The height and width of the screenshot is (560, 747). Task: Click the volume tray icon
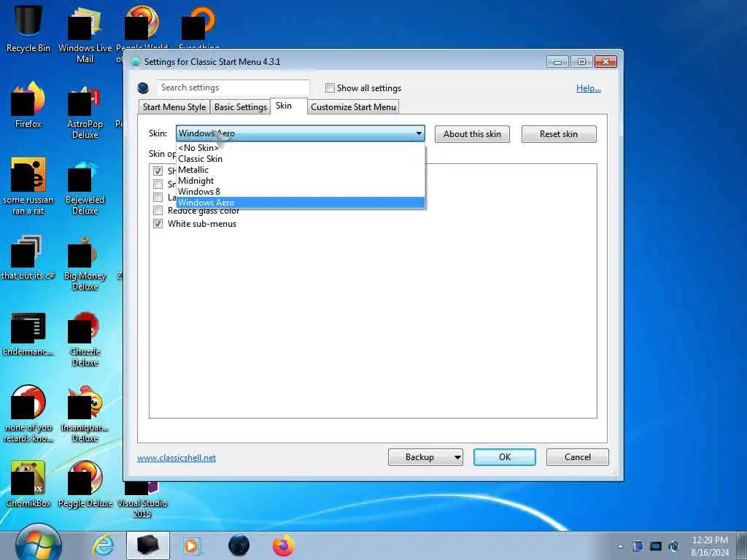(x=673, y=546)
